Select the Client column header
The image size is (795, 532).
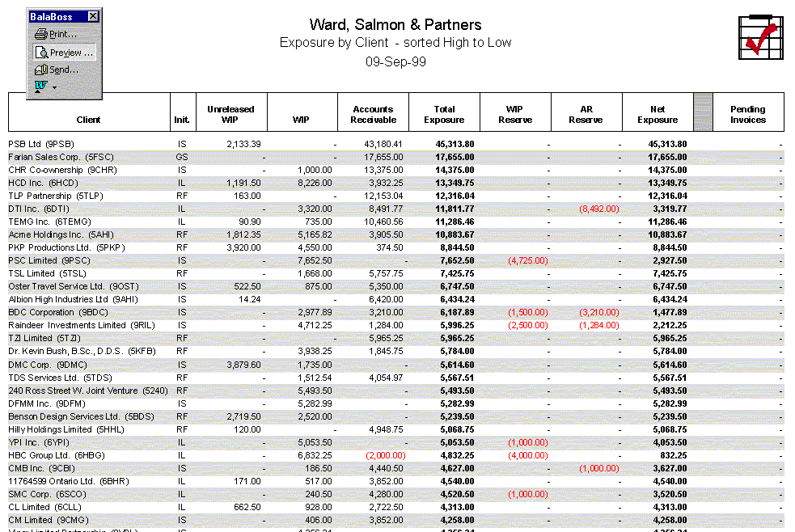coord(89,120)
